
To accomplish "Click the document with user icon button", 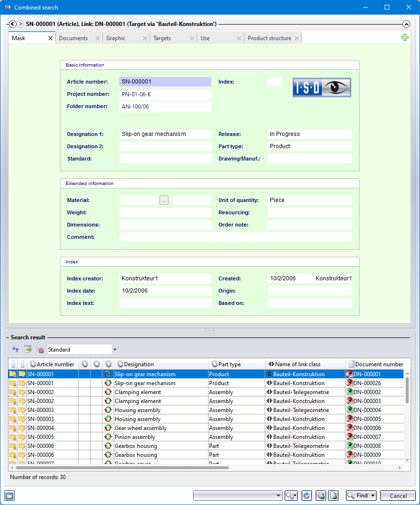I will click(333, 496).
